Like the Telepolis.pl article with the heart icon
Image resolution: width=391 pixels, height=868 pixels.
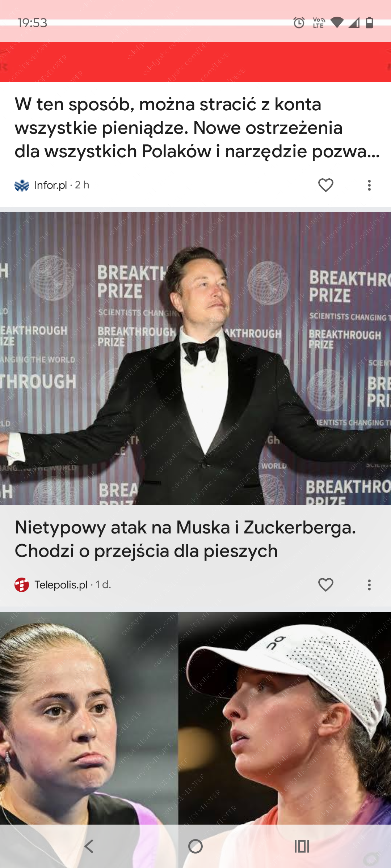(325, 585)
